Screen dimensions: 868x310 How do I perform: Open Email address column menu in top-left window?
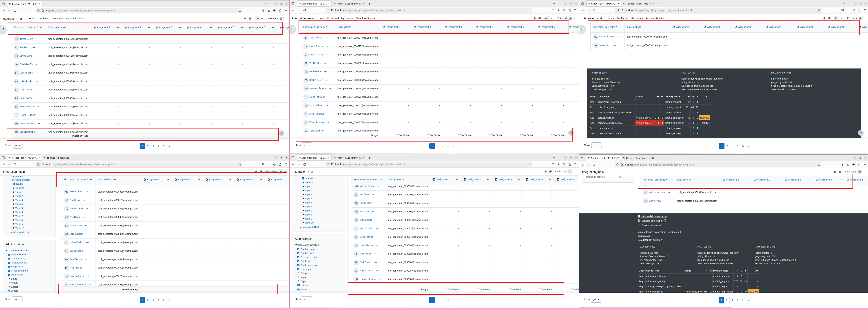tap(64, 27)
